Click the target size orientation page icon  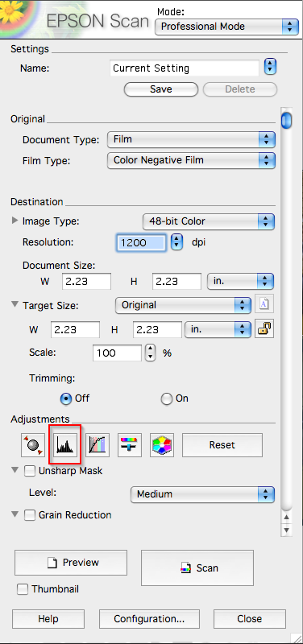pos(264,305)
